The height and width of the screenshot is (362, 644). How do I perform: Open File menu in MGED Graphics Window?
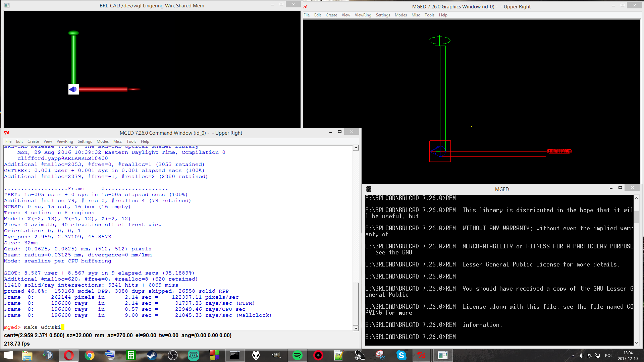click(x=307, y=15)
